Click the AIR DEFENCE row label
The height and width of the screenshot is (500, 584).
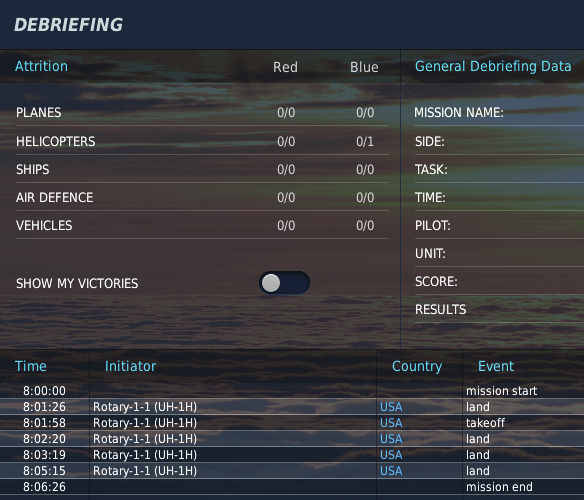(54, 197)
